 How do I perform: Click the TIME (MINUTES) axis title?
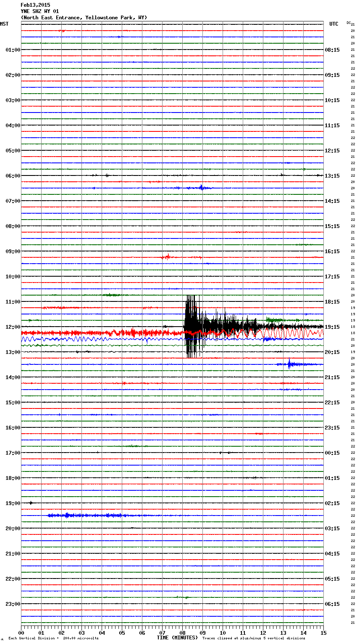tap(177, 638)
